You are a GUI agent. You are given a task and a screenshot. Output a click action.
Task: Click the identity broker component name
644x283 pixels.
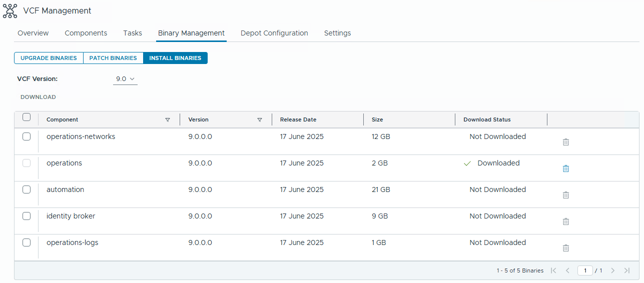point(71,216)
